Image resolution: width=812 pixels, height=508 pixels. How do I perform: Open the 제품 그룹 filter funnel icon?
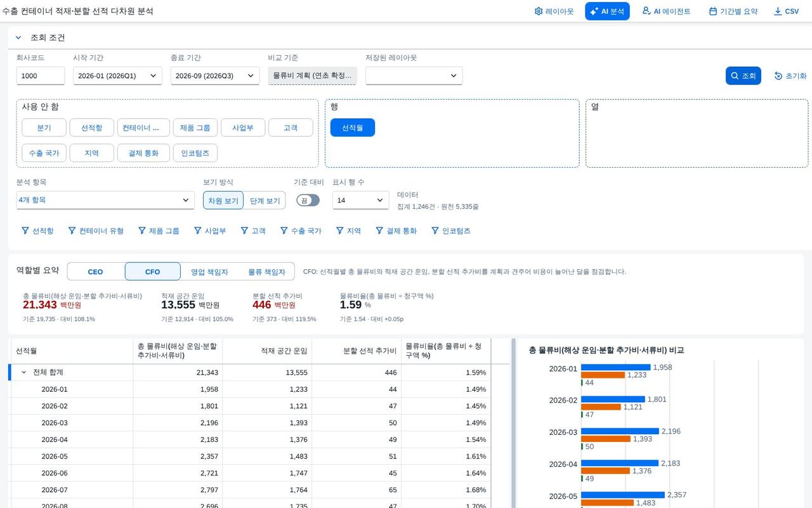coord(142,231)
